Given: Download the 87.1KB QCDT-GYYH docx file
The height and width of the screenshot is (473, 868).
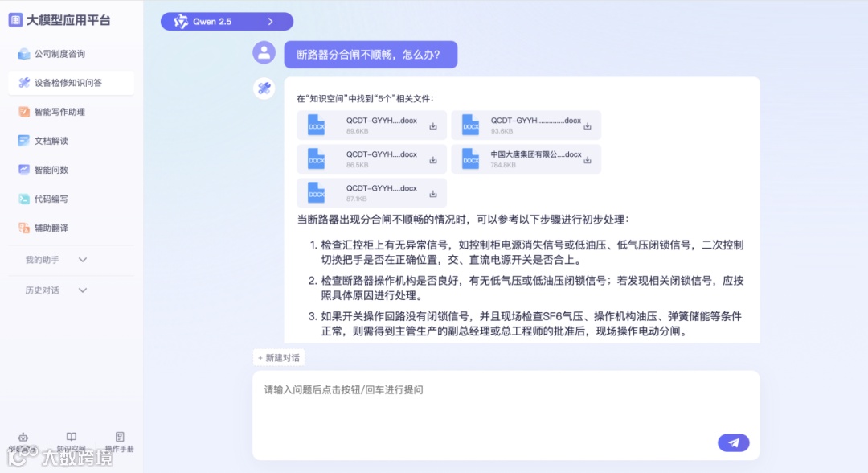Looking at the screenshot, I should click(433, 194).
